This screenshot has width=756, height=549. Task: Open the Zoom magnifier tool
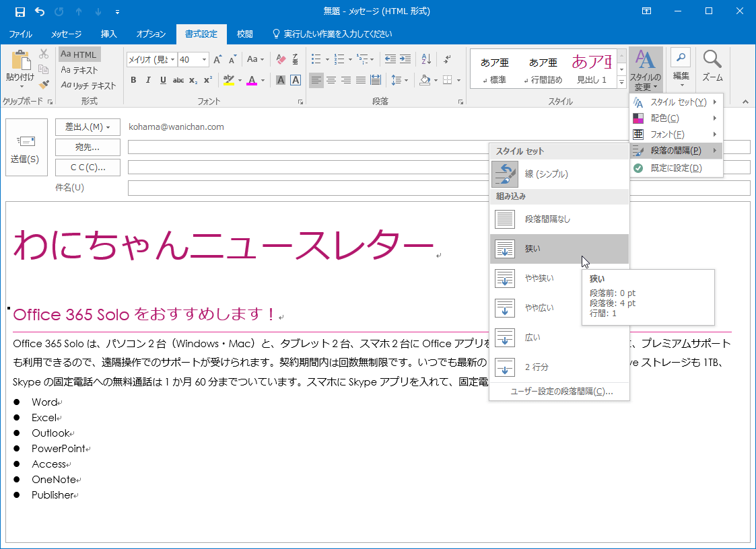pos(712,66)
